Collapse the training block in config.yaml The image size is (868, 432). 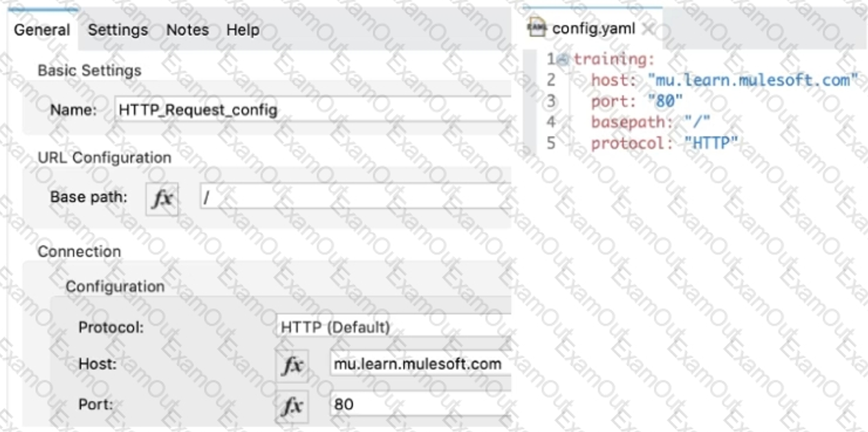coord(563,60)
